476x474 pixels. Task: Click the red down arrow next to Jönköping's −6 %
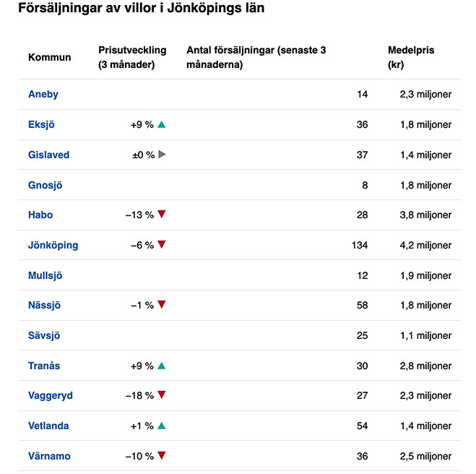162,245
